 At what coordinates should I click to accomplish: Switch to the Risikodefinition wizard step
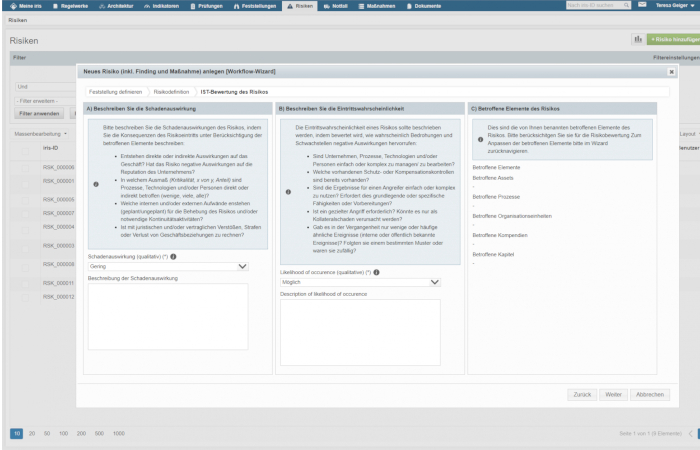pos(174,91)
